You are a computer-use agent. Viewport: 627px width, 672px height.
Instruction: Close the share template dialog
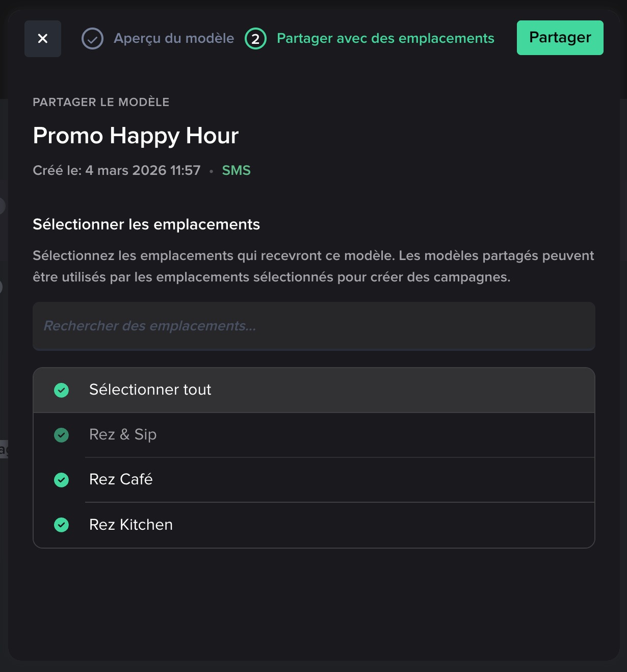tap(43, 39)
